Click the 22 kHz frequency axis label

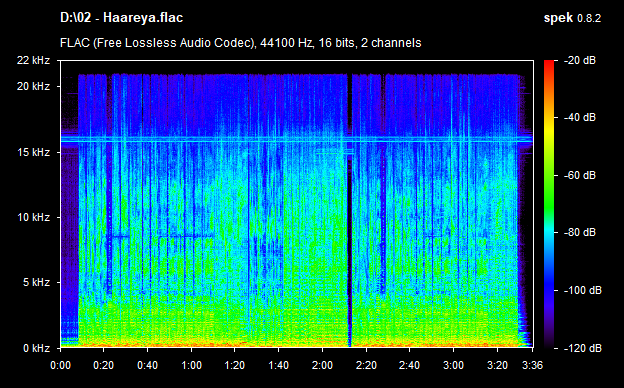tap(33, 60)
